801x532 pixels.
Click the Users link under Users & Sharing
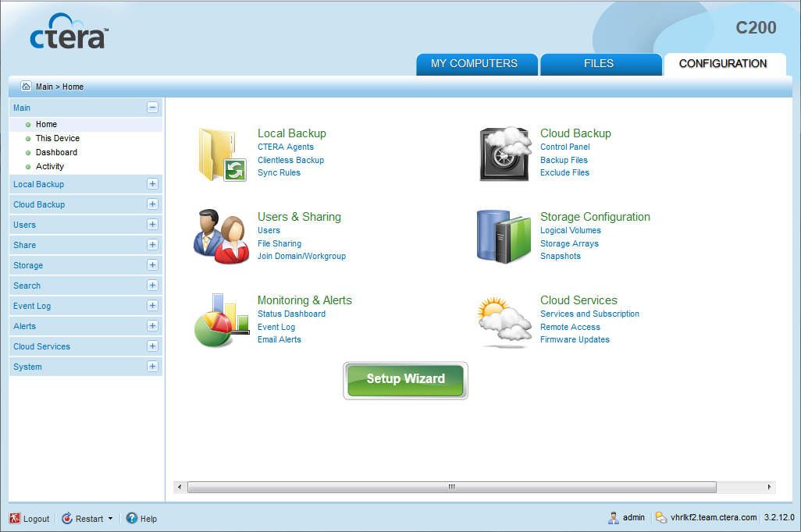tap(269, 231)
